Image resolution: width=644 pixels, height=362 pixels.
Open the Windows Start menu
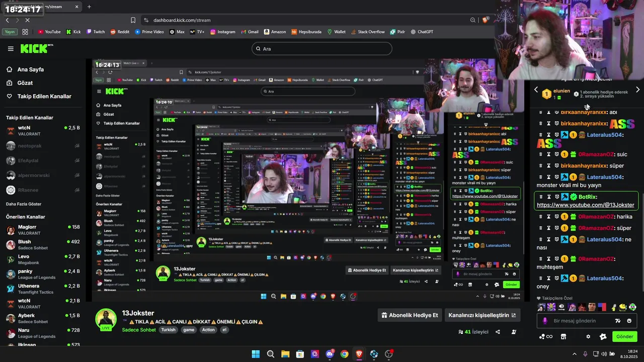[x=256, y=354]
